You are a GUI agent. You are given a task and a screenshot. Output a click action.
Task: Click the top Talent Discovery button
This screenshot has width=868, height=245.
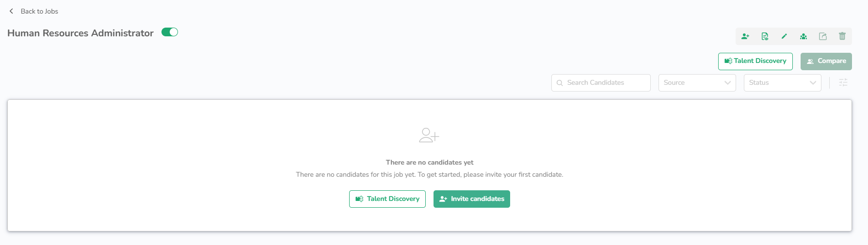755,61
